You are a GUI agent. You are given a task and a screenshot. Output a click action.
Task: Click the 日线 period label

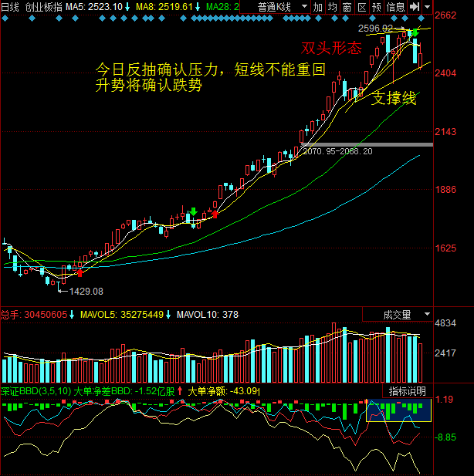click(10, 7)
